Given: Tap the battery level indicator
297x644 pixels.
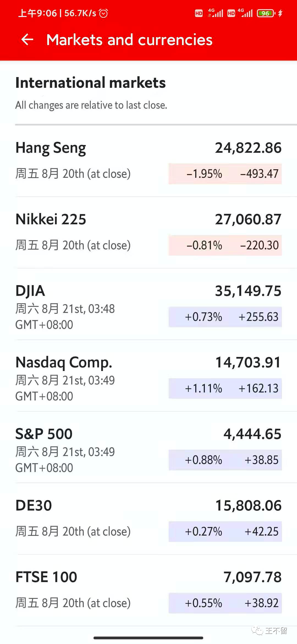Looking at the screenshot, I should tap(266, 13).
